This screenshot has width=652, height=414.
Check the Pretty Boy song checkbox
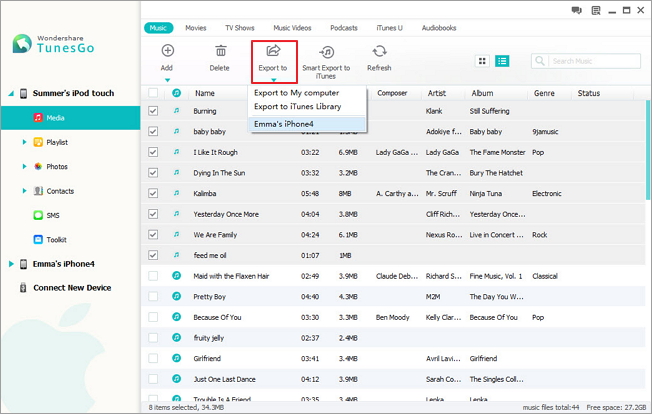coord(153,296)
